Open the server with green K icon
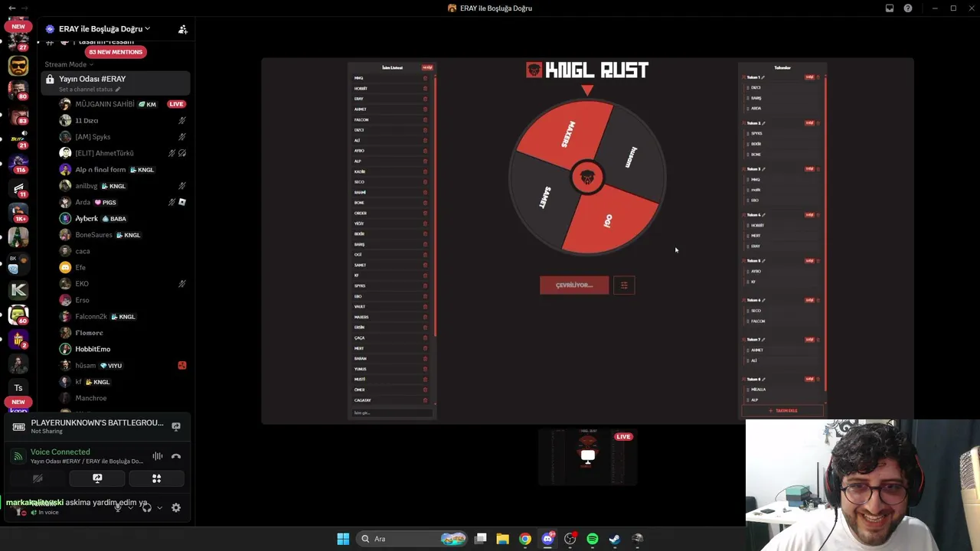980x551 pixels. tap(18, 289)
